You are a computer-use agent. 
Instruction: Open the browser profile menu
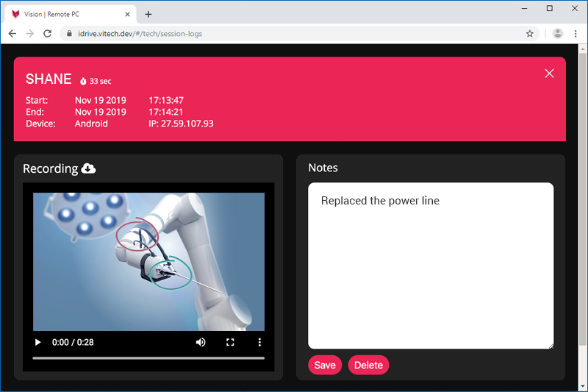pos(558,34)
